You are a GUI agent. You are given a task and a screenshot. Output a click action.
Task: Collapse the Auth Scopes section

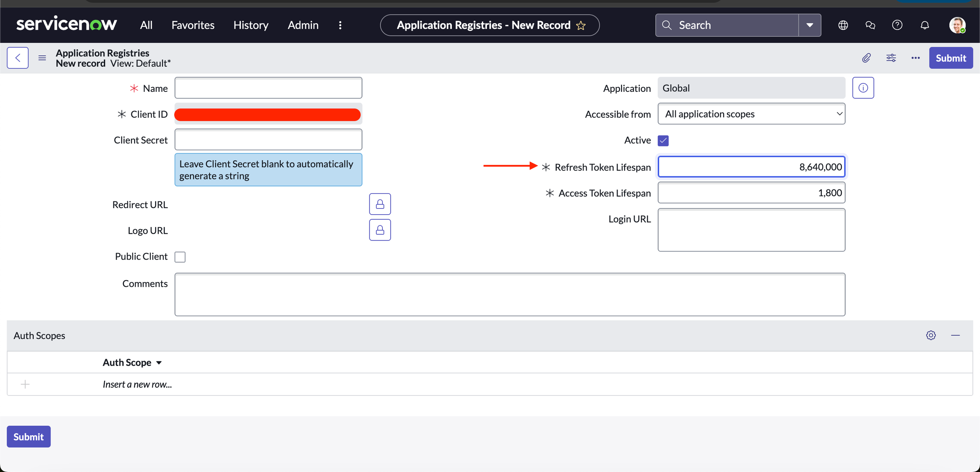[955, 335]
